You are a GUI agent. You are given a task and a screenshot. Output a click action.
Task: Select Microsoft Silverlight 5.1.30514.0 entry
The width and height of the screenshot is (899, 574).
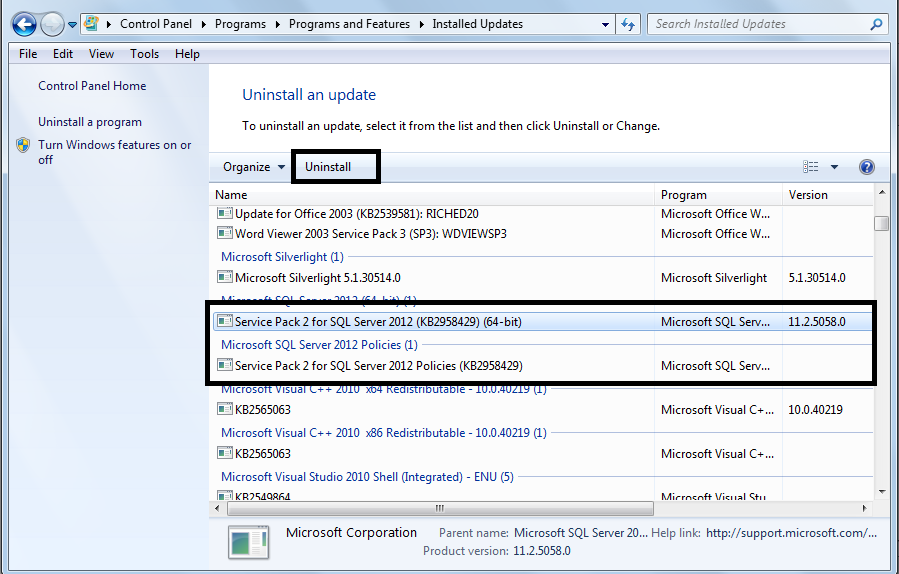[x=543, y=278]
